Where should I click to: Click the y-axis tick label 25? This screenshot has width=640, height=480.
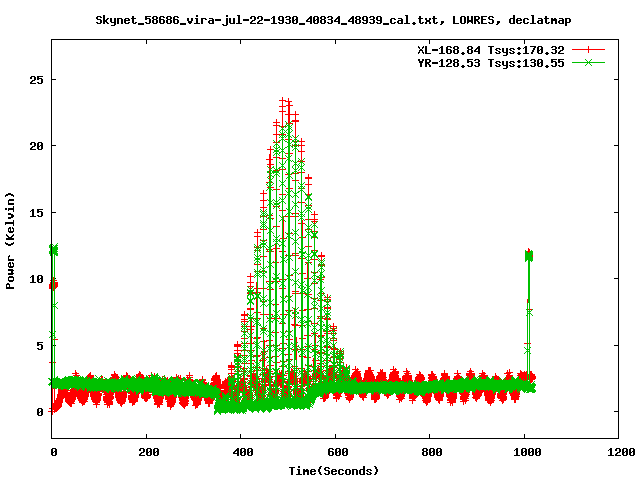(x=36, y=80)
